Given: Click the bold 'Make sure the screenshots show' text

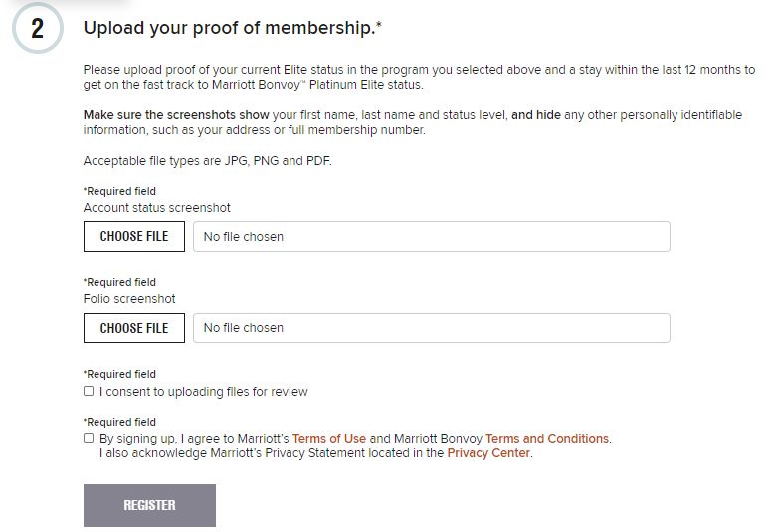Looking at the screenshot, I should [176, 115].
